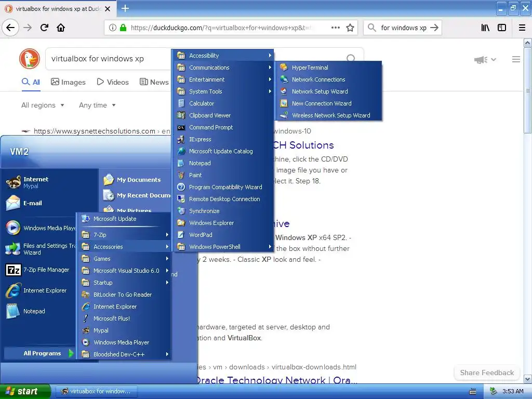
Task: Open the Any time filter dropdown
Action: [97, 105]
